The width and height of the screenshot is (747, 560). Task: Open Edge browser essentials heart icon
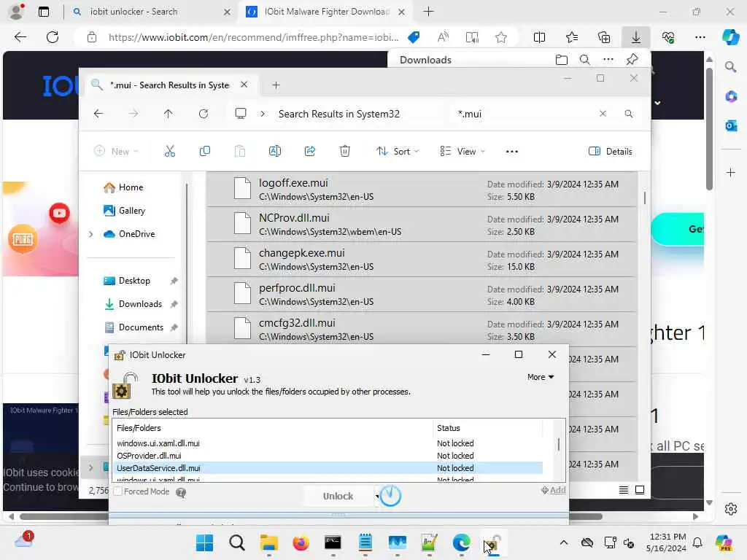click(x=668, y=37)
